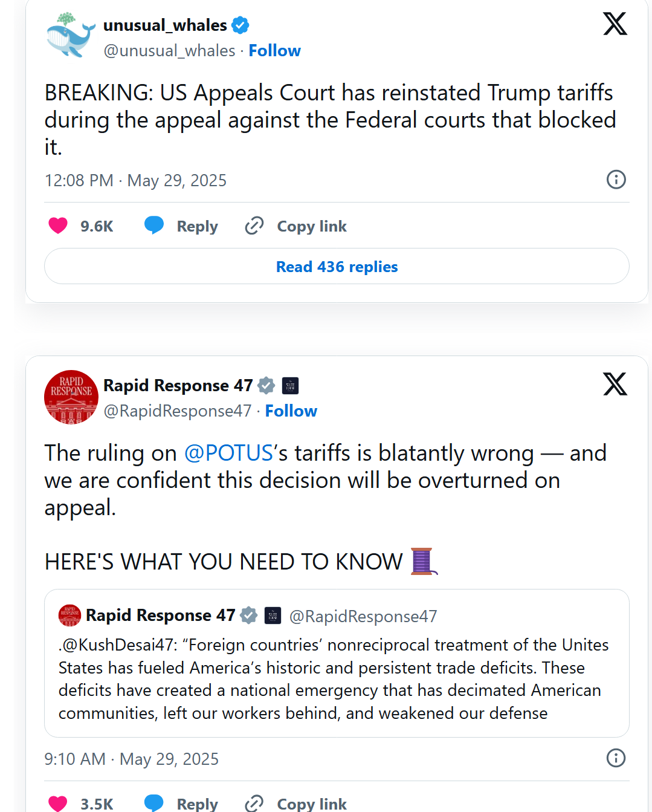
Task: Click the X logo on unusual_whales tweet
Action: point(615,24)
